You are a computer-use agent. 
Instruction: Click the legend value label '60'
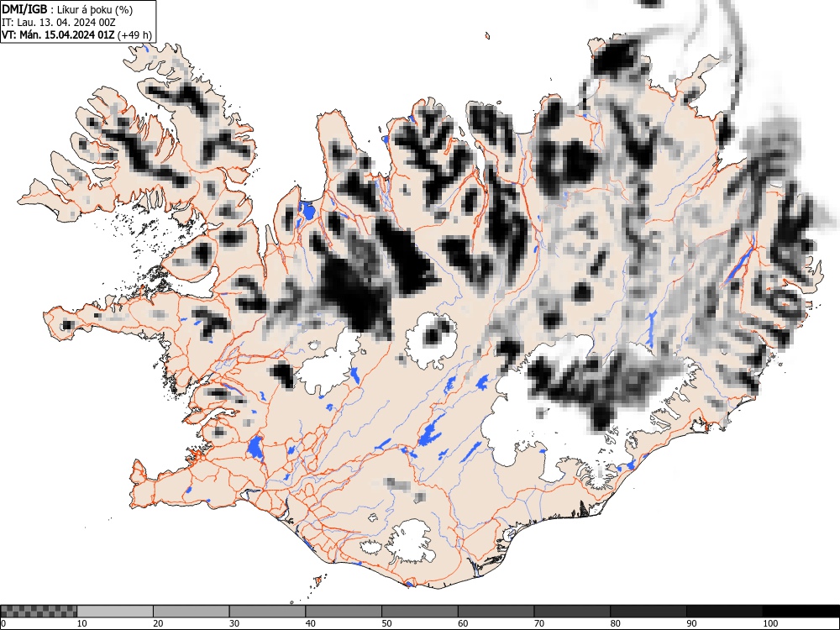click(x=463, y=623)
